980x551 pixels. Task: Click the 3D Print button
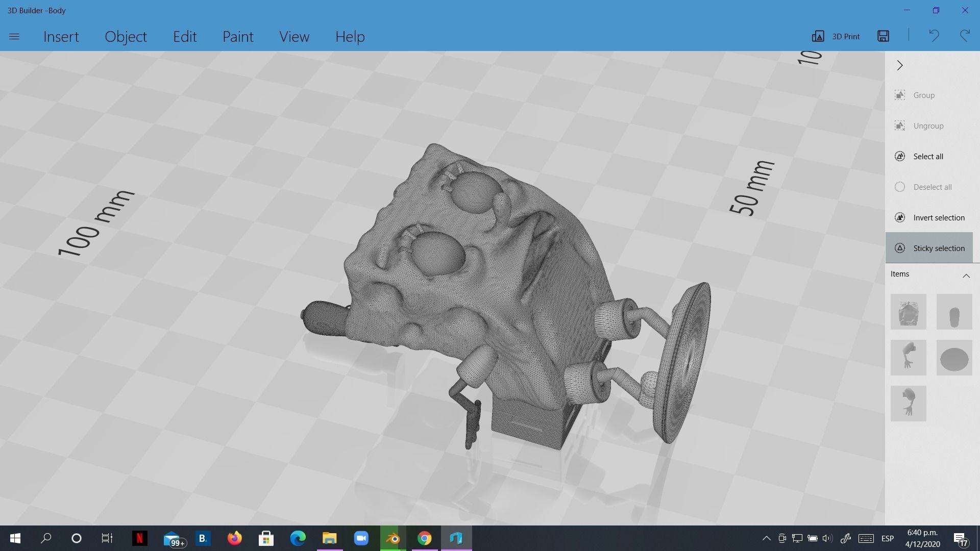click(836, 36)
